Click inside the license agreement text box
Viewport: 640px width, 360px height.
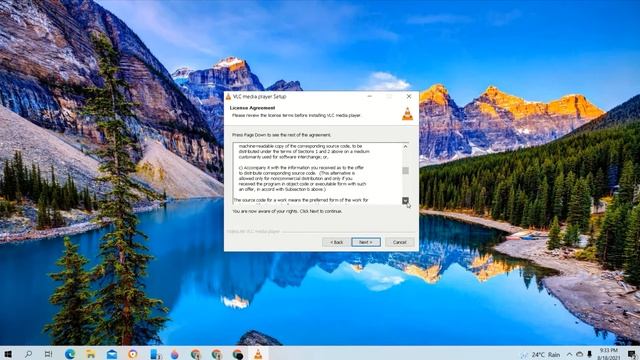318,173
